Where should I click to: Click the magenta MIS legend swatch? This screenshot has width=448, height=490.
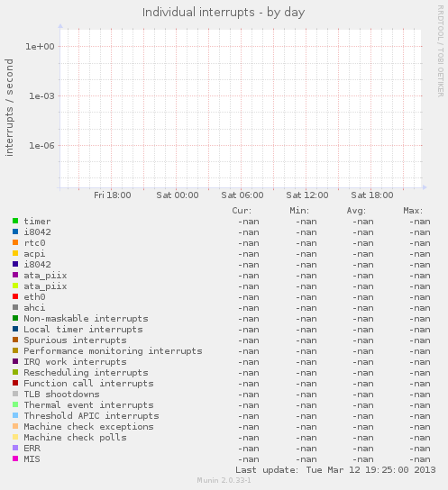[15, 458]
